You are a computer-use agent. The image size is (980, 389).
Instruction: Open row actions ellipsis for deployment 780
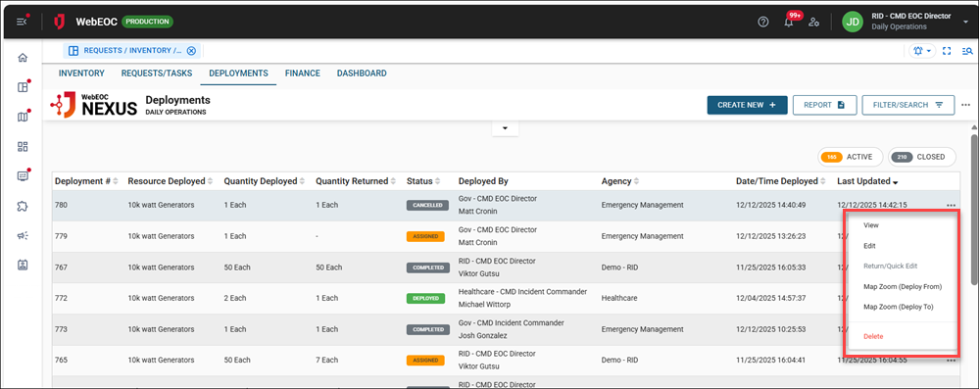coord(952,205)
